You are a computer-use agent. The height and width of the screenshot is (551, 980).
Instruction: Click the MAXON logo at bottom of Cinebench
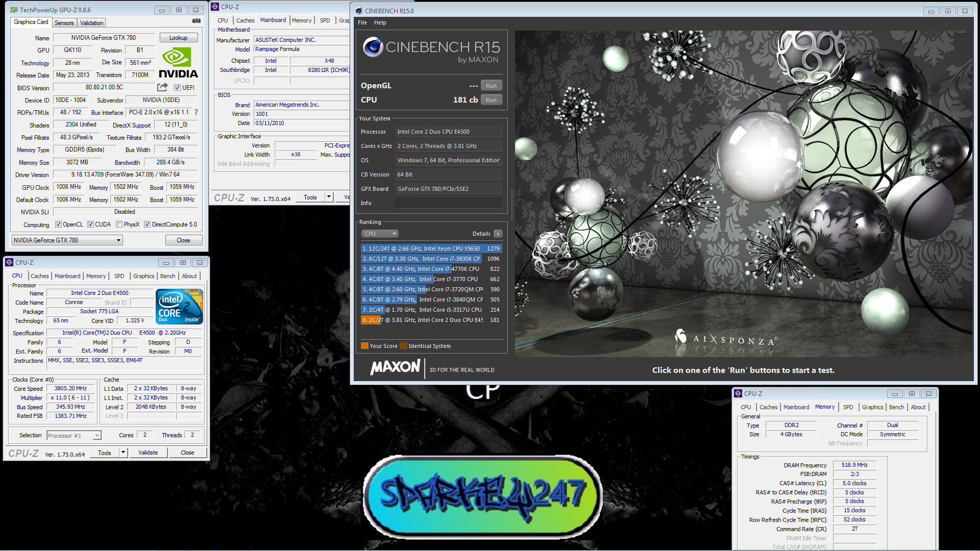(395, 367)
